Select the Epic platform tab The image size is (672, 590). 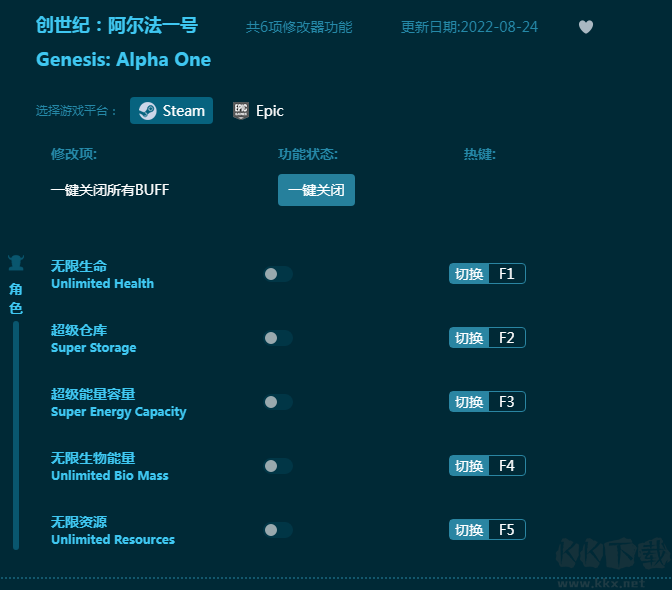tap(258, 111)
